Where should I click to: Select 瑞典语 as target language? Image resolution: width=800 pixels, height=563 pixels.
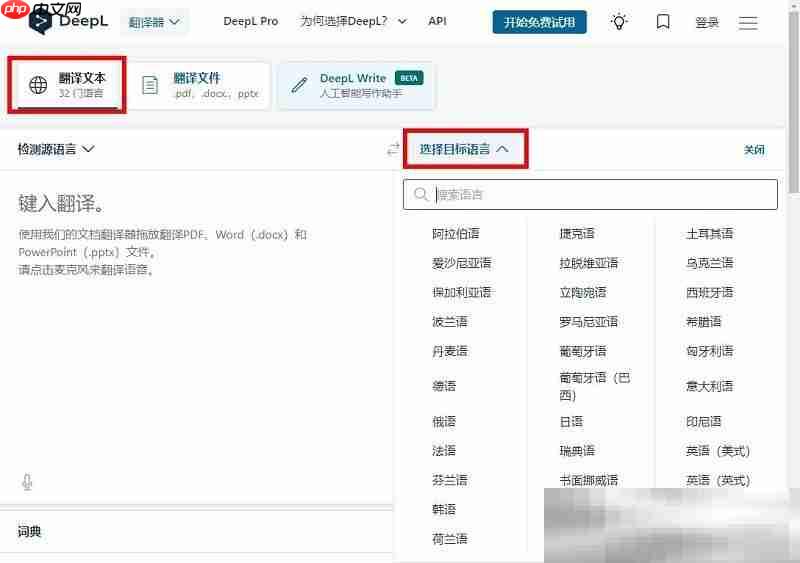click(577, 451)
